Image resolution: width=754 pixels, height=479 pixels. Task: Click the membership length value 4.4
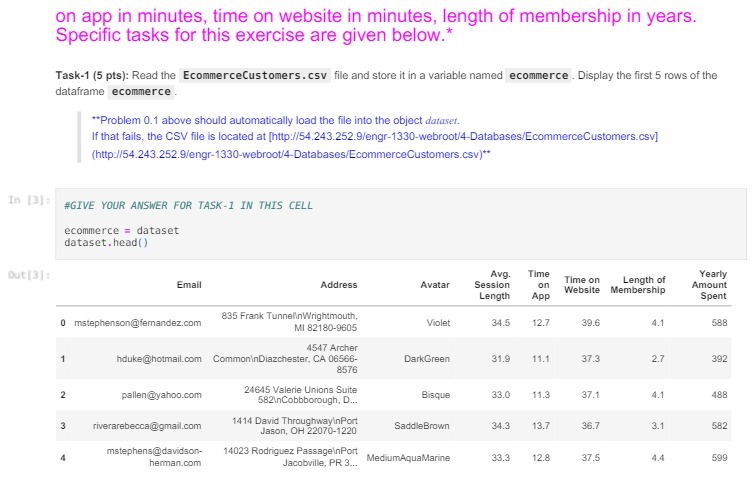pos(658,458)
